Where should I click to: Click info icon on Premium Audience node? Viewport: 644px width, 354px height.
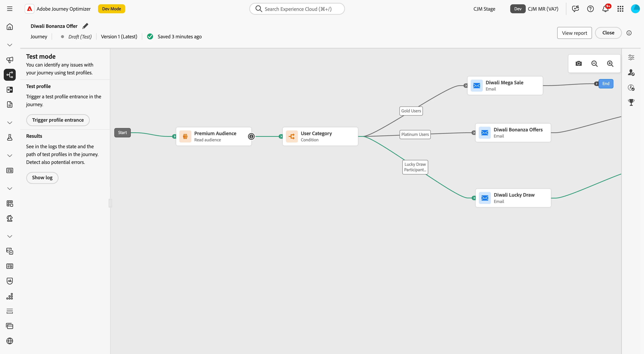tap(251, 136)
